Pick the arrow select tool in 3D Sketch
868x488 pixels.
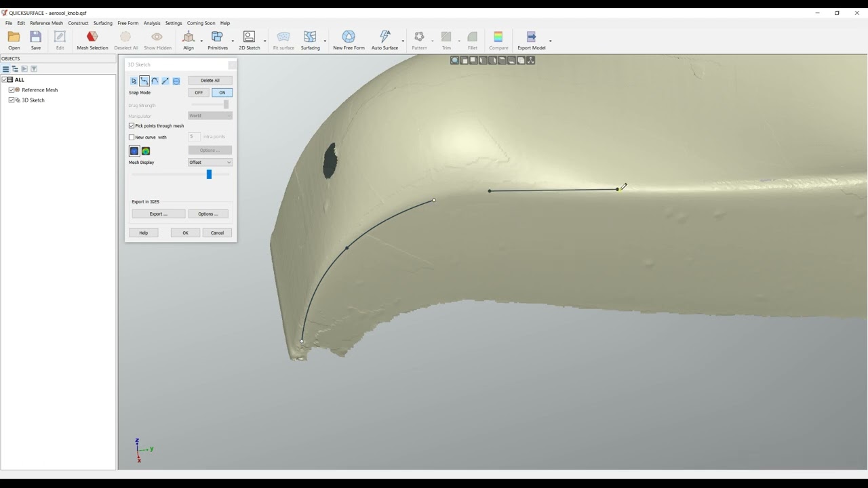click(134, 81)
